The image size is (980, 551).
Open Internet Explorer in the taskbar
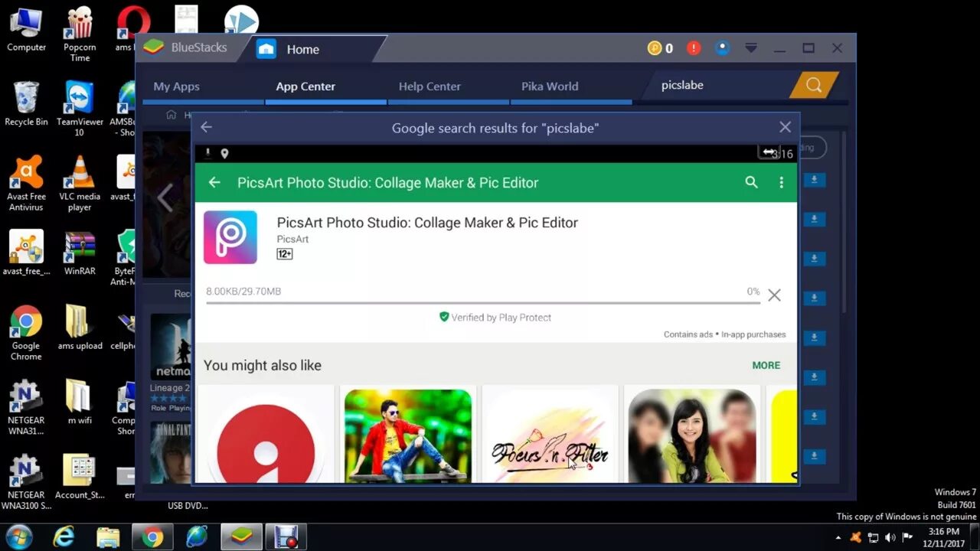(64, 536)
